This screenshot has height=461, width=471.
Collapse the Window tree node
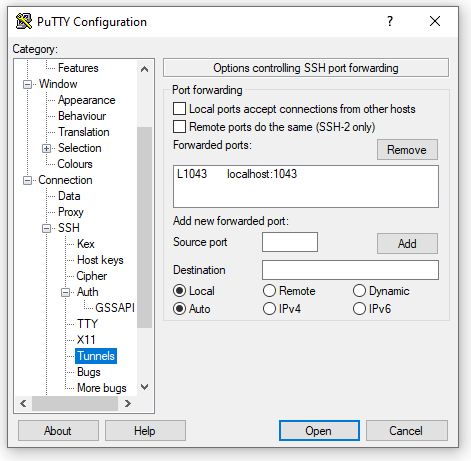point(27,84)
